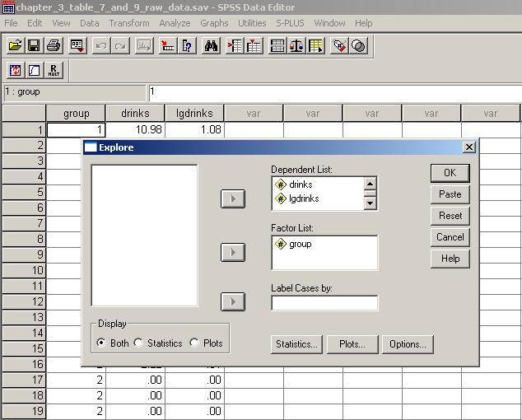The height and width of the screenshot is (420, 522).
Task: Open the File menu
Action: click(11, 23)
